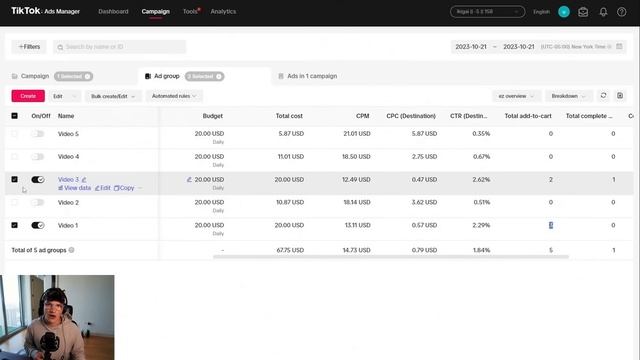This screenshot has width=640, height=360.
Task: Click the Search by name or ID field
Action: pos(119,47)
